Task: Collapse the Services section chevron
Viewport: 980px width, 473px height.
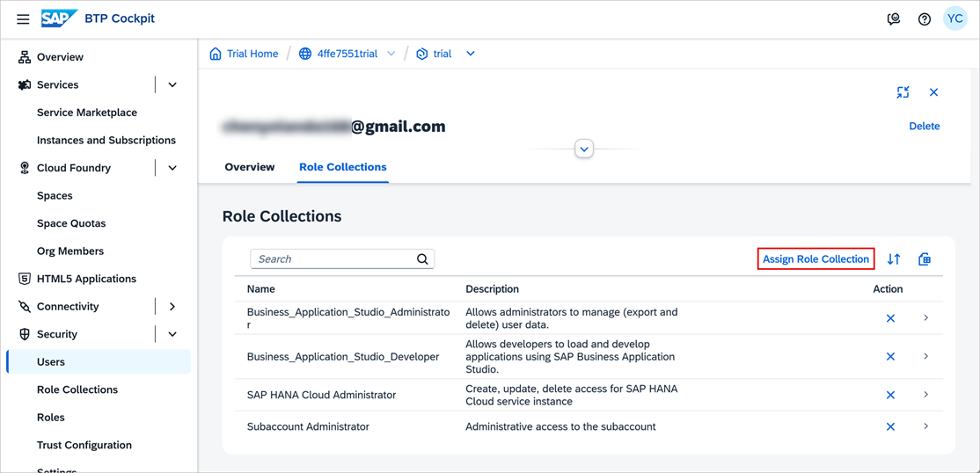Action: [173, 85]
